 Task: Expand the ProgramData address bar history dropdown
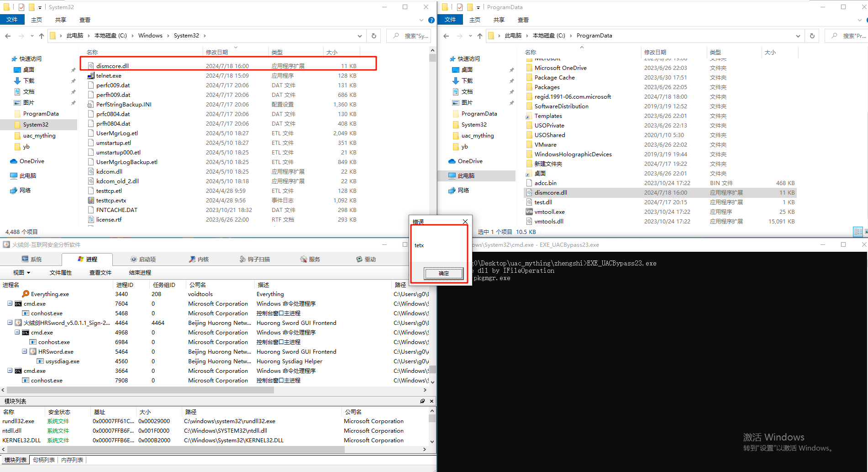click(x=798, y=36)
